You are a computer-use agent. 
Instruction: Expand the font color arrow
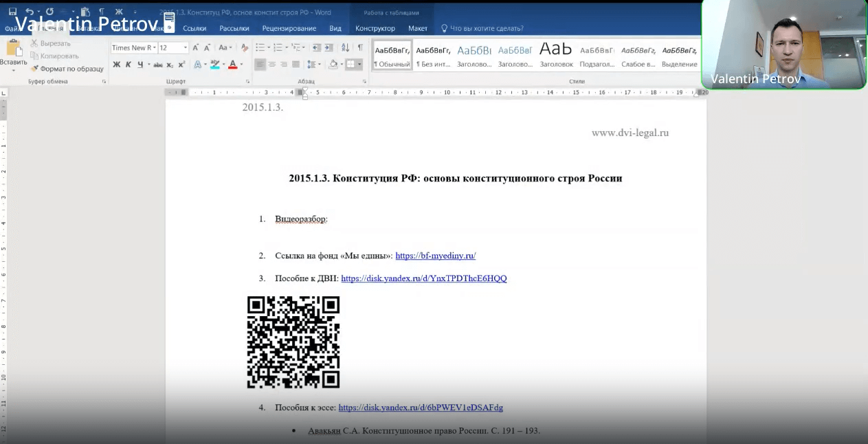click(241, 65)
